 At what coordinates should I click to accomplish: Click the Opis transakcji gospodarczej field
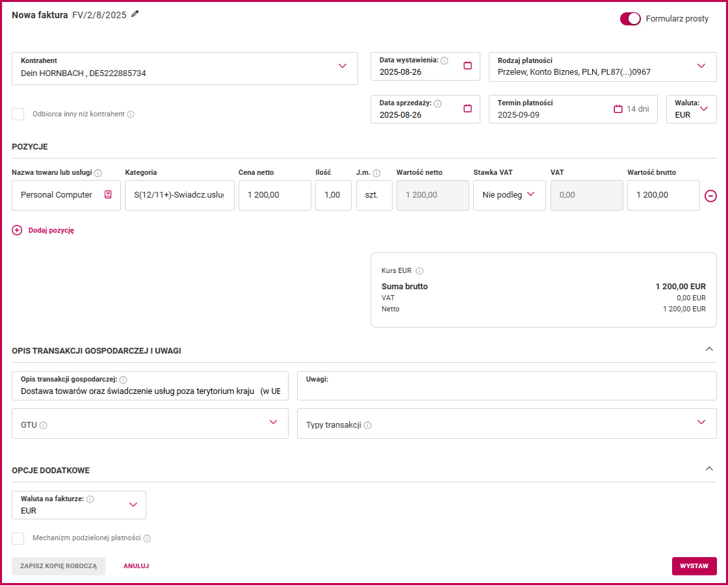coord(150,386)
